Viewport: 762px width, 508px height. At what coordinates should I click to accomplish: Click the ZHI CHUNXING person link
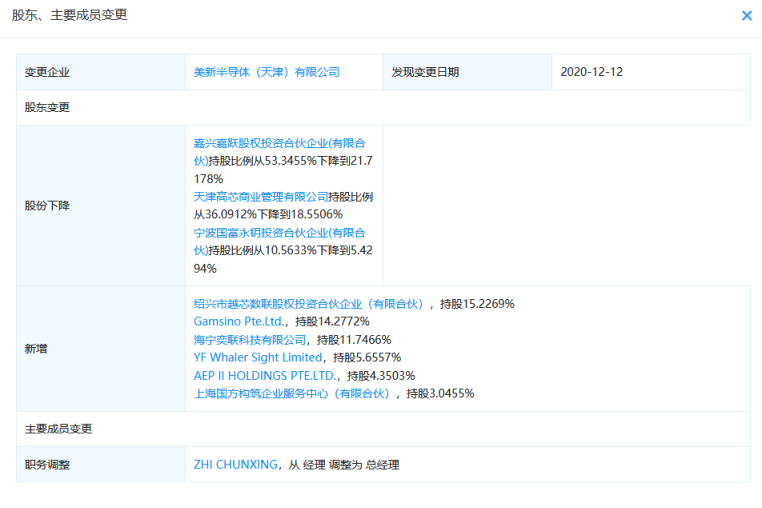(x=235, y=465)
